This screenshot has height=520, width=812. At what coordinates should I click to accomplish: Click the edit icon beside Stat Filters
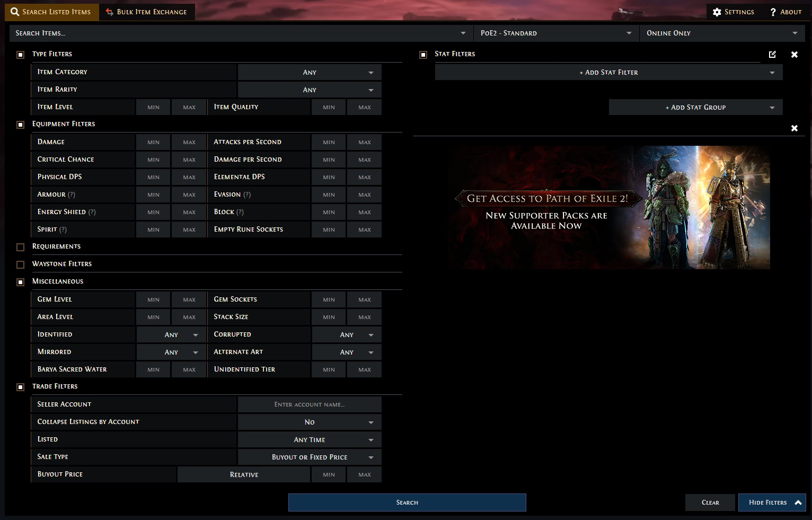click(772, 54)
